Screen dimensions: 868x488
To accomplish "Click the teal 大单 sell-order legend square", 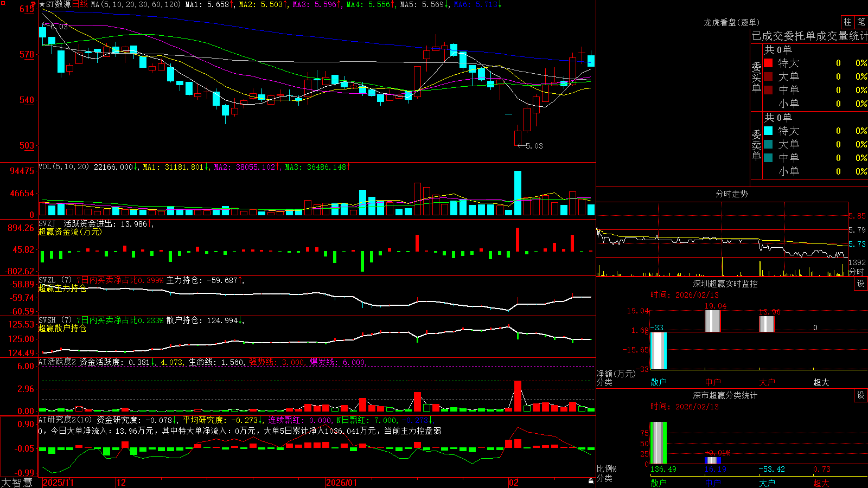I will click(x=768, y=144).
